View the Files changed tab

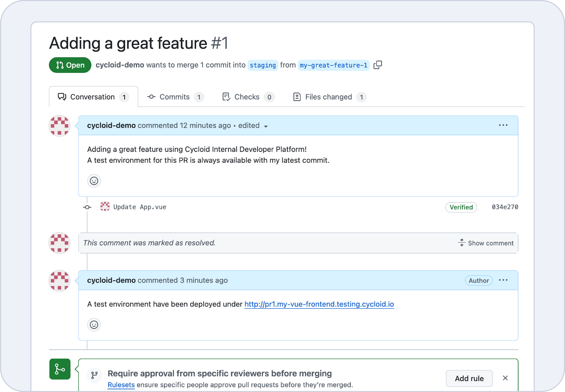pos(330,97)
